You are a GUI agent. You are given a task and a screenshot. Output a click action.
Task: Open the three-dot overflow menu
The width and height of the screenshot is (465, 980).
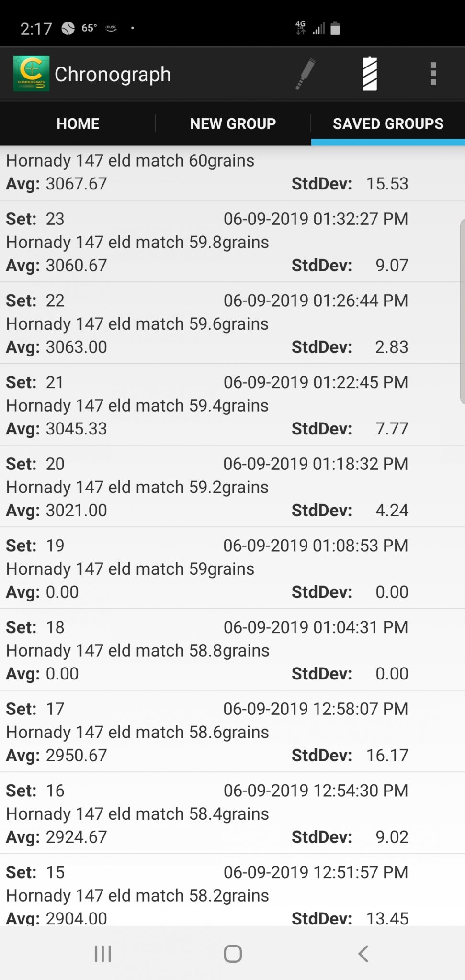pyautogui.click(x=433, y=74)
